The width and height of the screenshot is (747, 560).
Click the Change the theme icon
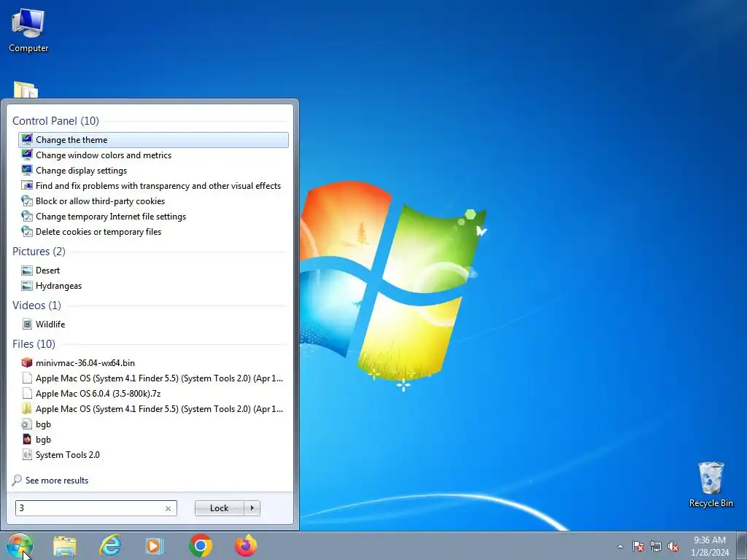tap(27, 139)
